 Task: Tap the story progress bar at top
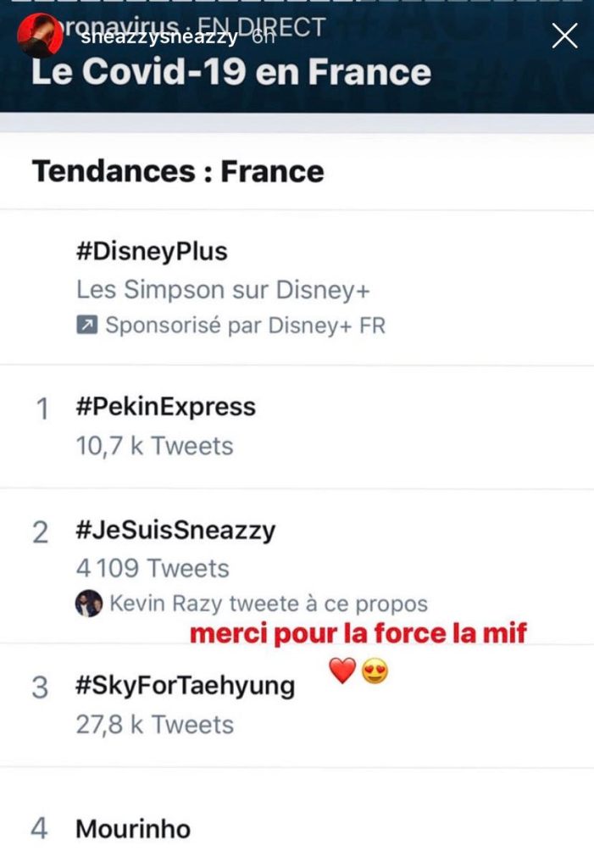(297, 3)
